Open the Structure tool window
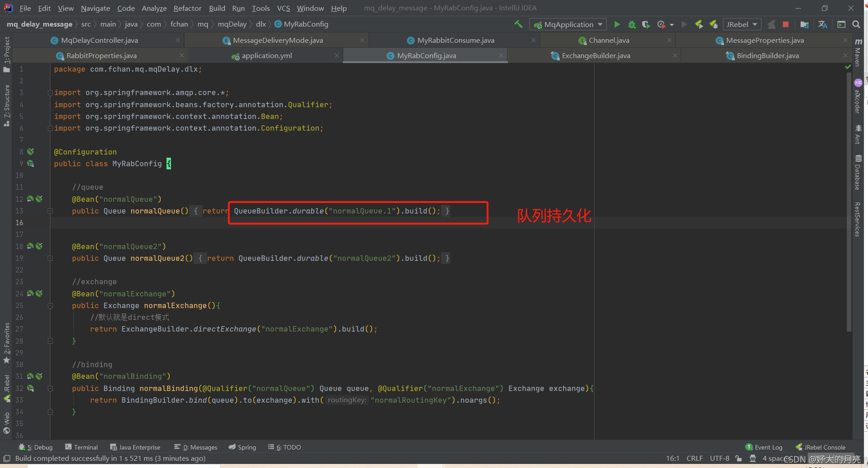Viewport: 868px width, 468px height. pos(6,106)
